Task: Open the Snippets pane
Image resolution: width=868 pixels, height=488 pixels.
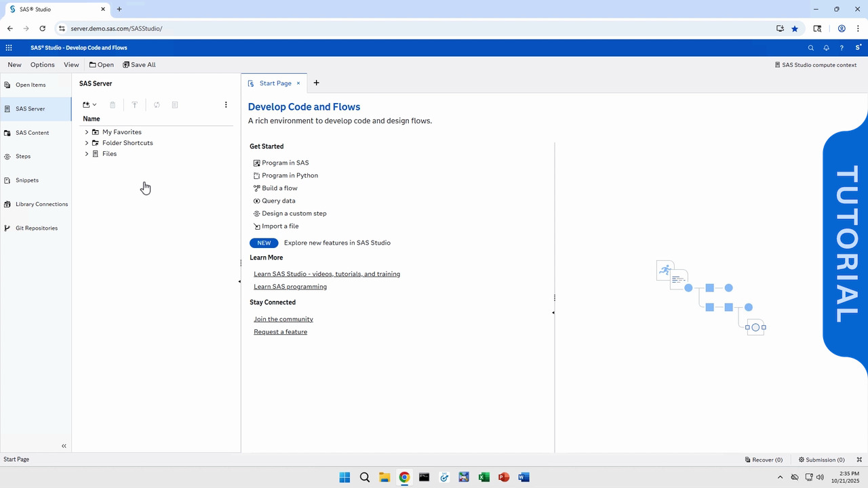Action: tap(27, 180)
